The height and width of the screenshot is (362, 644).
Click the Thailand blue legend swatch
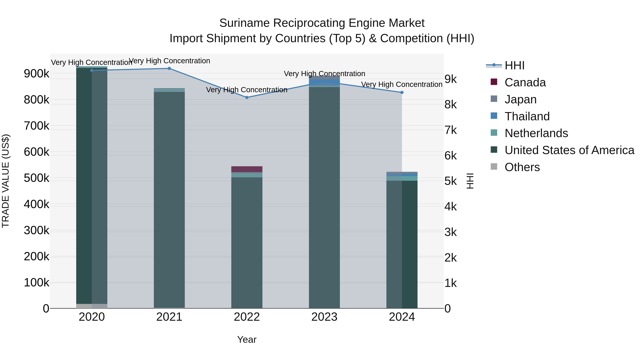(494, 116)
